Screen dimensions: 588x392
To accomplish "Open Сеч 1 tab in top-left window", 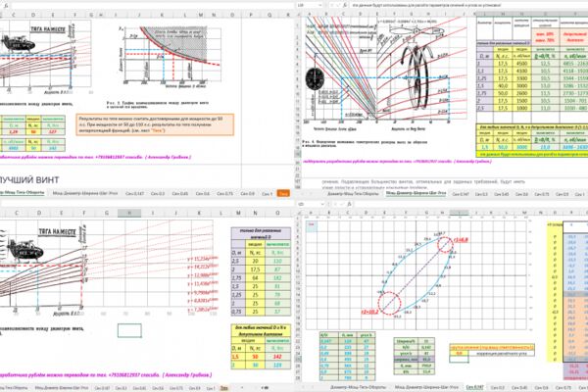I will coord(267,194).
